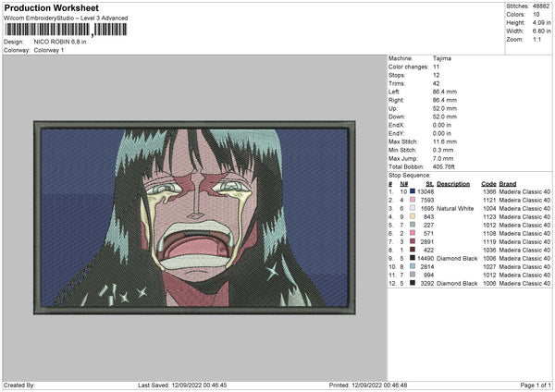The image size is (555, 392).
Task: Click thread code 1119 in row 7
Action: tap(489, 241)
